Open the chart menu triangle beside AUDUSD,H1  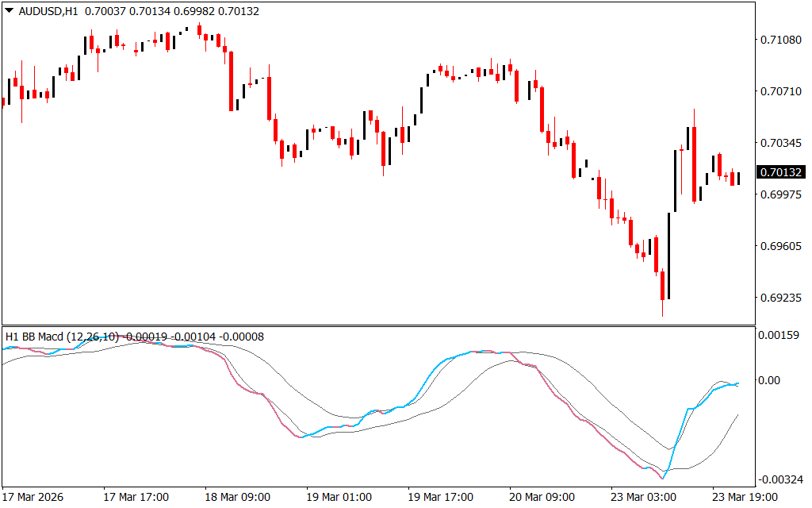pos(9,11)
